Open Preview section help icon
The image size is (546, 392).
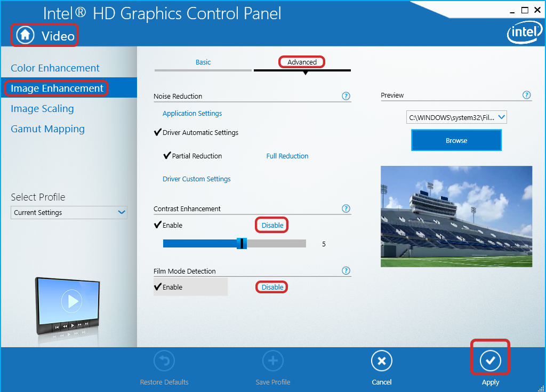tap(526, 95)
